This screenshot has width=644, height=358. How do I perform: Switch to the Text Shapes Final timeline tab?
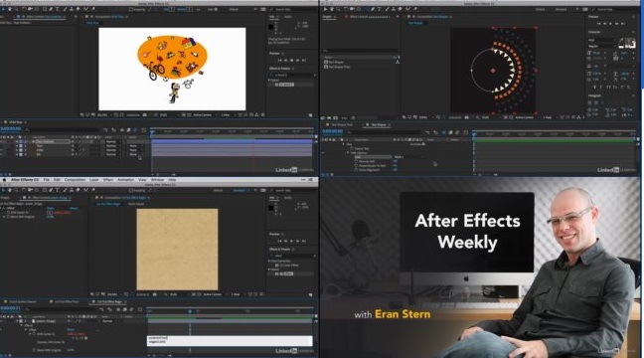click(x=342, y=124)
